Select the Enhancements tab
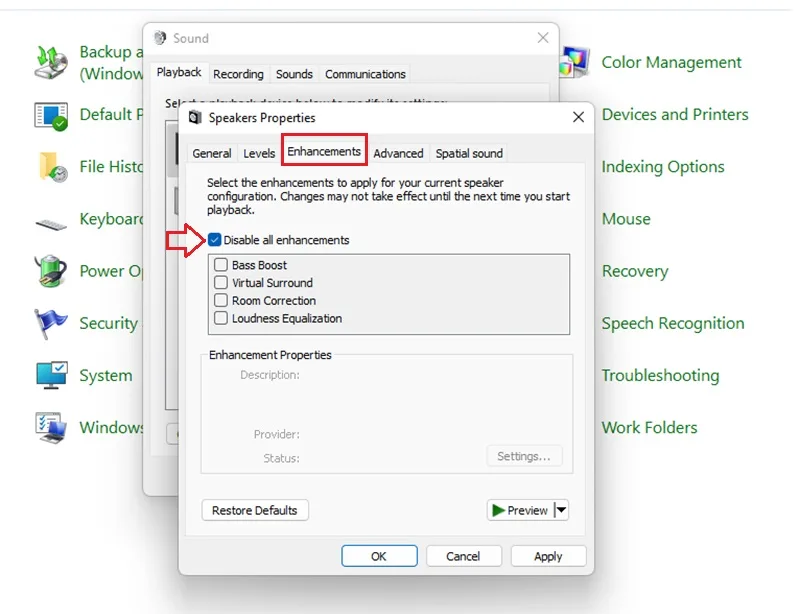 (324, 151)
